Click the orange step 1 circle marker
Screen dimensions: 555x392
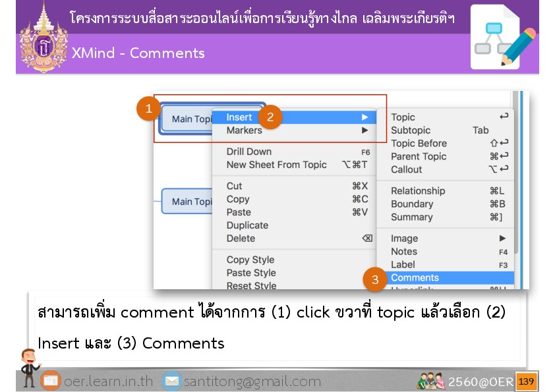click(x=149, y=109)
